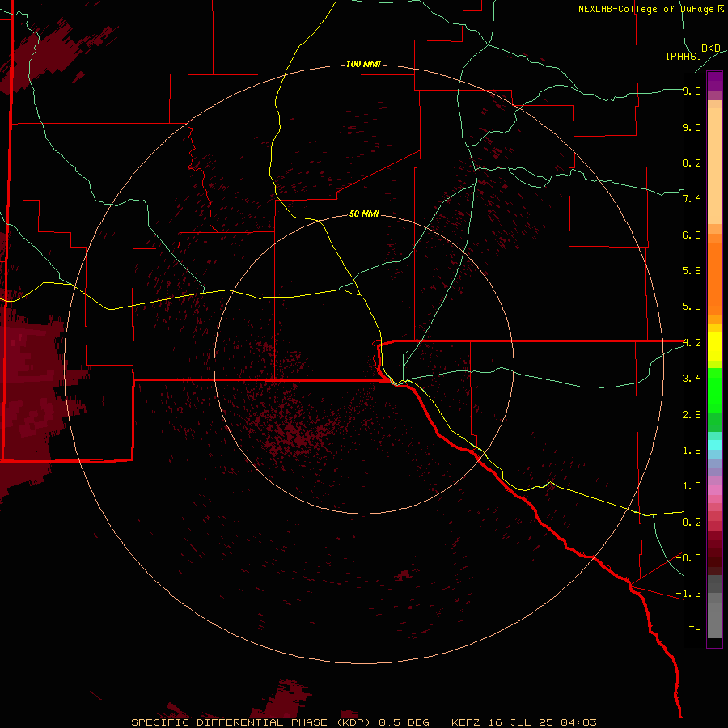
Task: Click the '16 JUL 25' date in footer
Action: (x=521, y=722)
